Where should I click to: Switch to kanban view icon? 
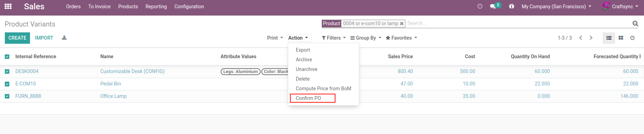pos(621,38)
